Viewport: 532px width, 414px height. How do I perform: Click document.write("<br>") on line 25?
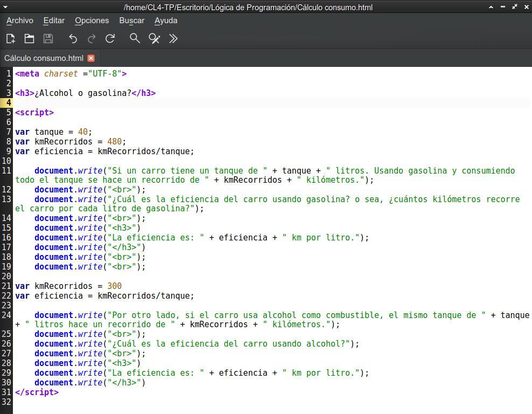click(x=90, y=334)
